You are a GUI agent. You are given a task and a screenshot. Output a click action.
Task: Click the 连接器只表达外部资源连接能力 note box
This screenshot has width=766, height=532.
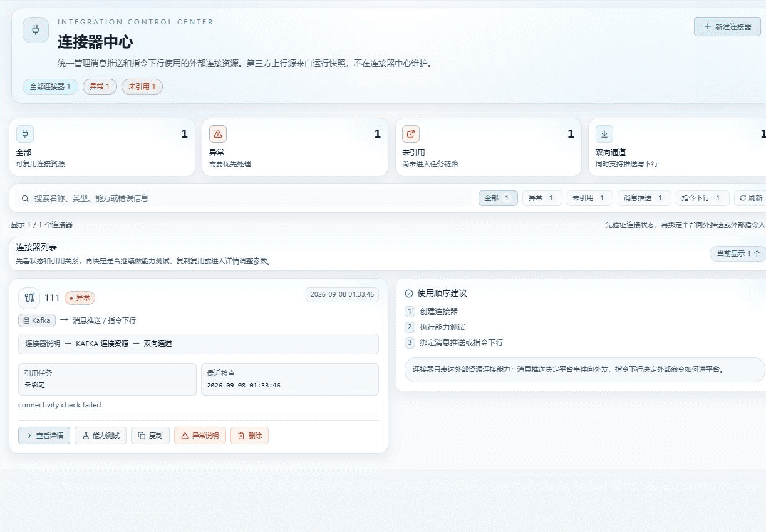click(x=585, y=370)
